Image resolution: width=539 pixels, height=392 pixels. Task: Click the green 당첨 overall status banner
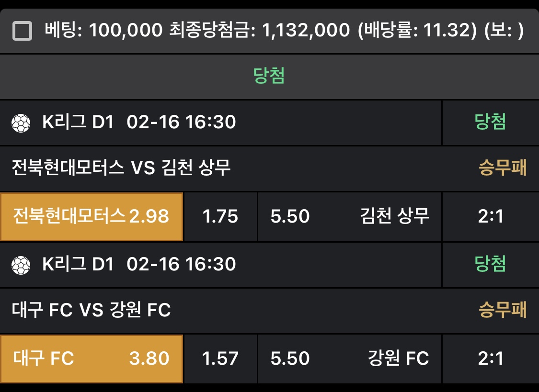(269, 76)
